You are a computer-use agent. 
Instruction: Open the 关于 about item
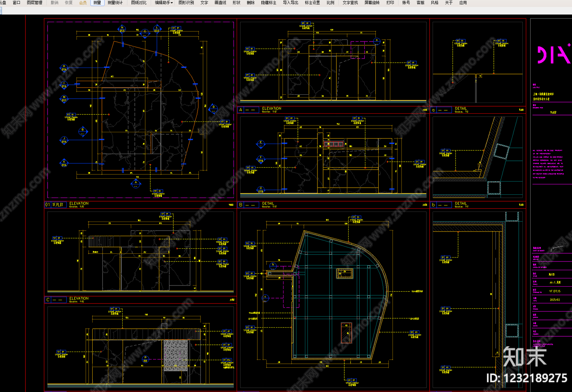click(x=449, y=3)
